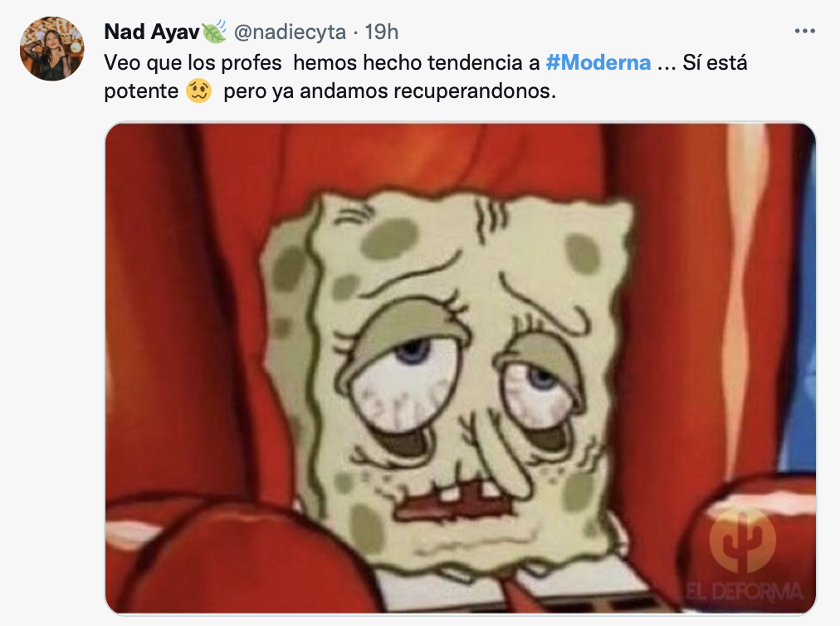Open the @nadiecyta handle link
The width and height of the screenshot is (840, 626).
coord(290,32)
